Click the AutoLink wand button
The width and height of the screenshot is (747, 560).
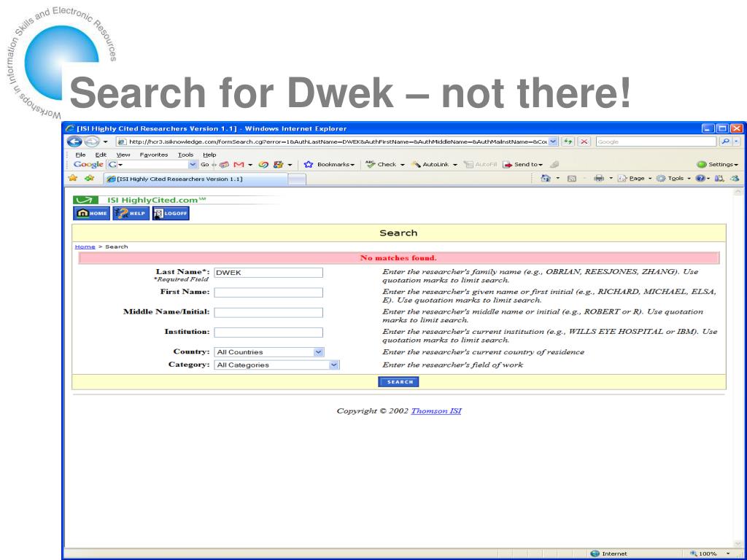430,164
